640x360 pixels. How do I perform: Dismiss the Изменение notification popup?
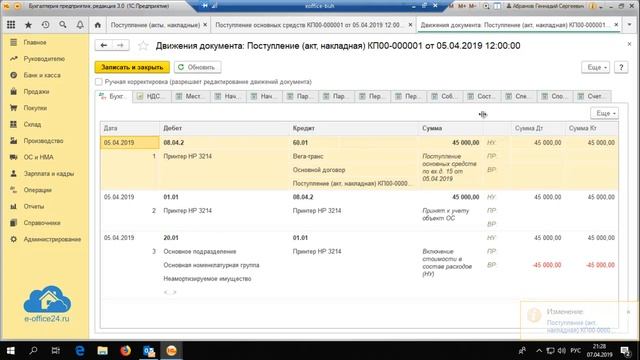pos(629,312)
